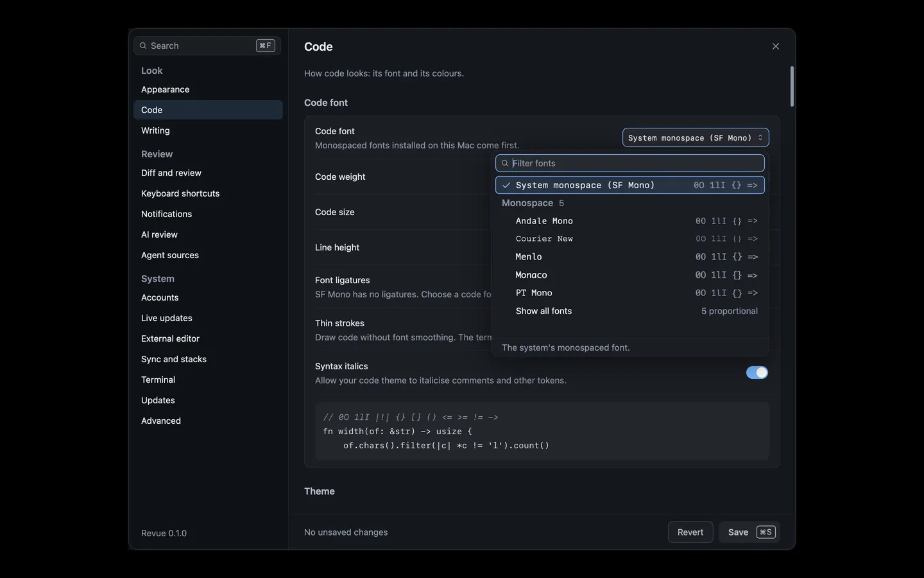Screen dimensions: 924x578
Task: Click the Code font section heading
Action: (x=326, y=103)
